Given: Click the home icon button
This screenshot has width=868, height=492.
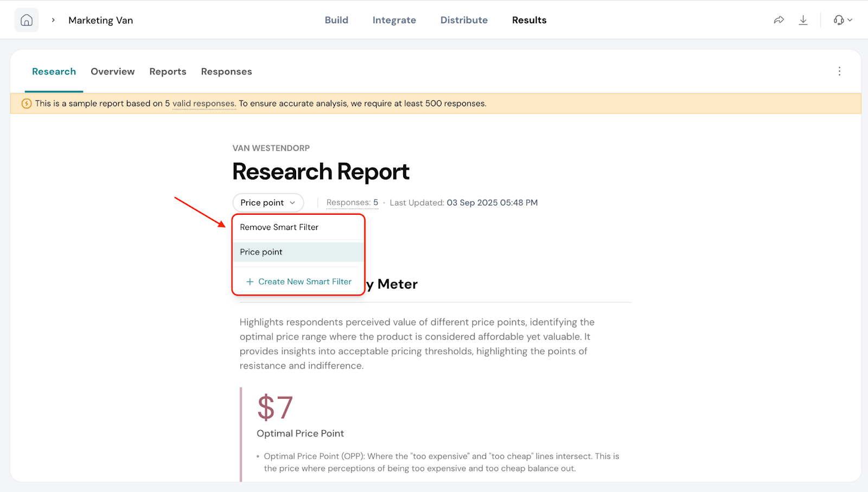Looking at the screenshot, I should click(x=27, y=20).
